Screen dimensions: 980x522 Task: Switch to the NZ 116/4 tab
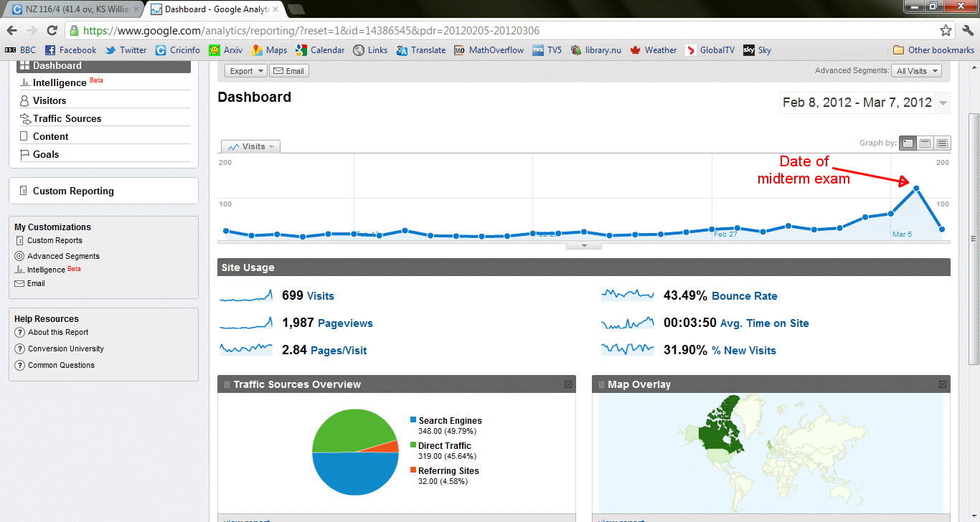pos(72,9)
